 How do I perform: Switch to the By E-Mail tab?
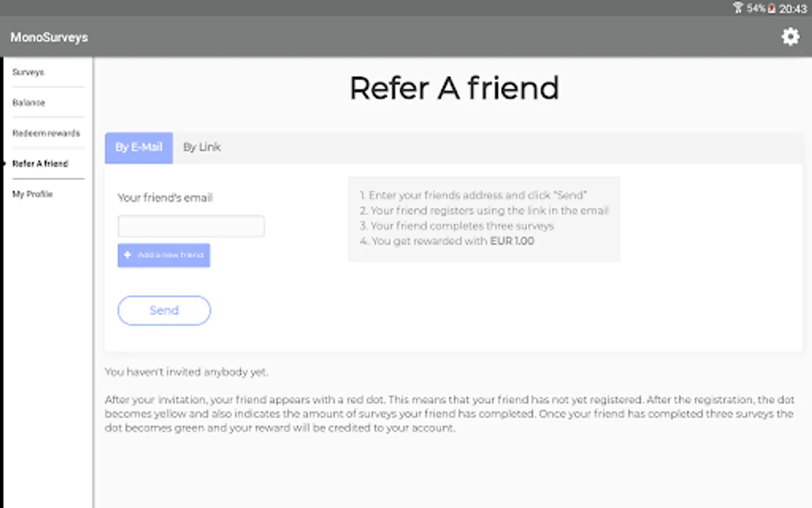point(139,147)
